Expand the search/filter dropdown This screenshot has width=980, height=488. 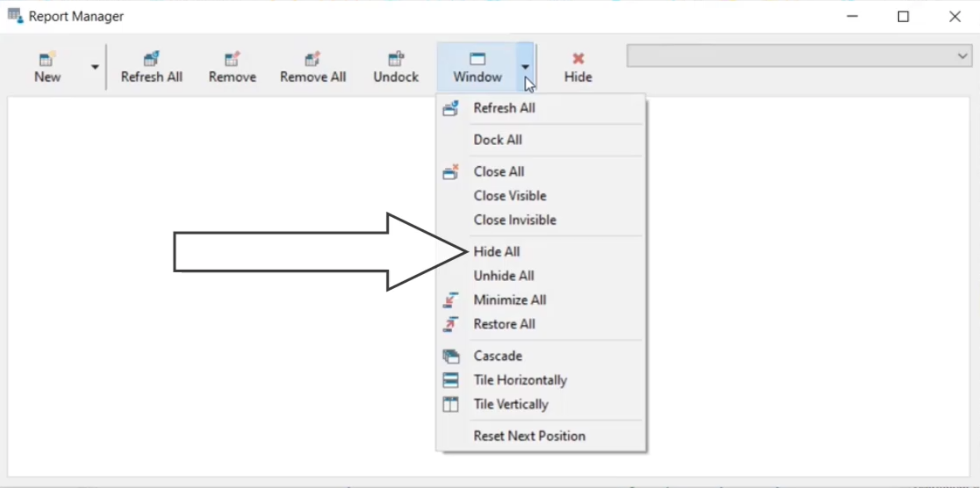point(964,57)
